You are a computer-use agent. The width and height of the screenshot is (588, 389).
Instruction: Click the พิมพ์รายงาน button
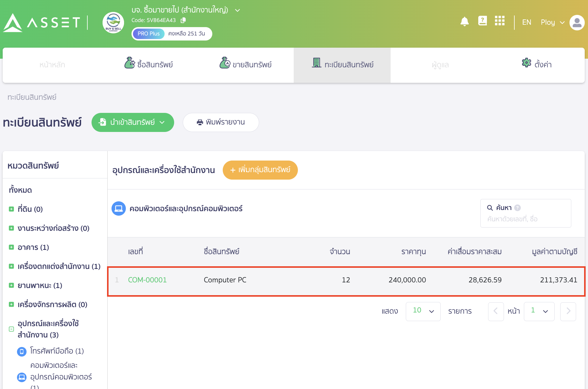pos(221,122)
